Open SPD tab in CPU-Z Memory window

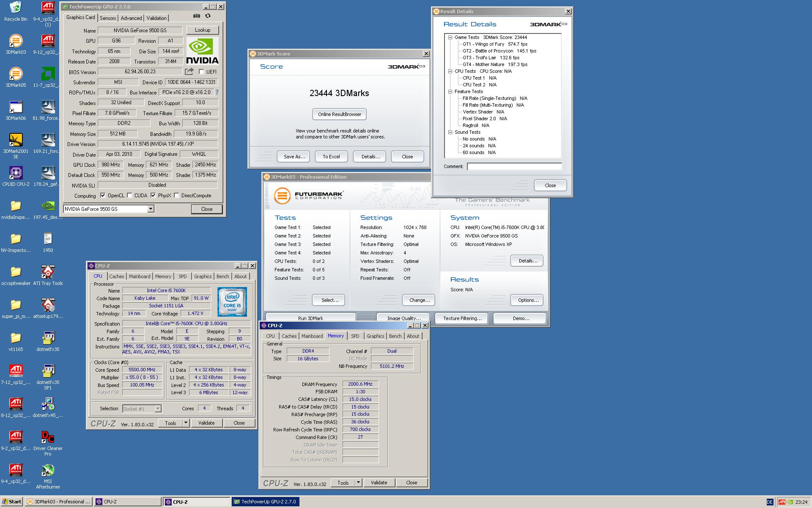(355, 336)
